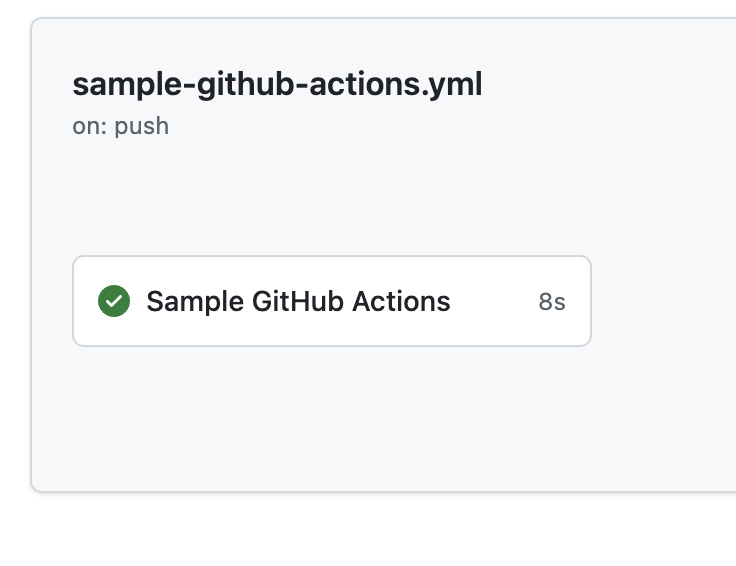Image resolution: width=736 pixels, height=566 pixels.
Task: Click the "on:" label under the workflow filename
Action: point(90,127)
